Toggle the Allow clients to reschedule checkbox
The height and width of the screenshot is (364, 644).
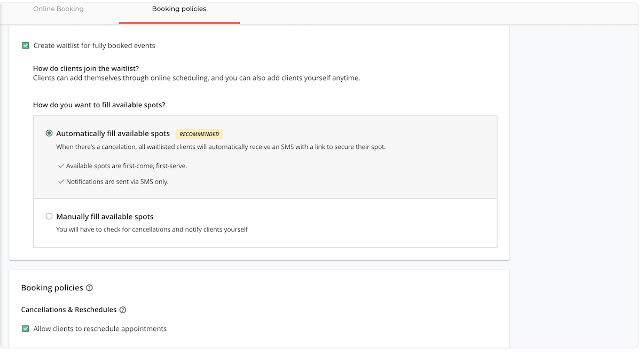25,329
